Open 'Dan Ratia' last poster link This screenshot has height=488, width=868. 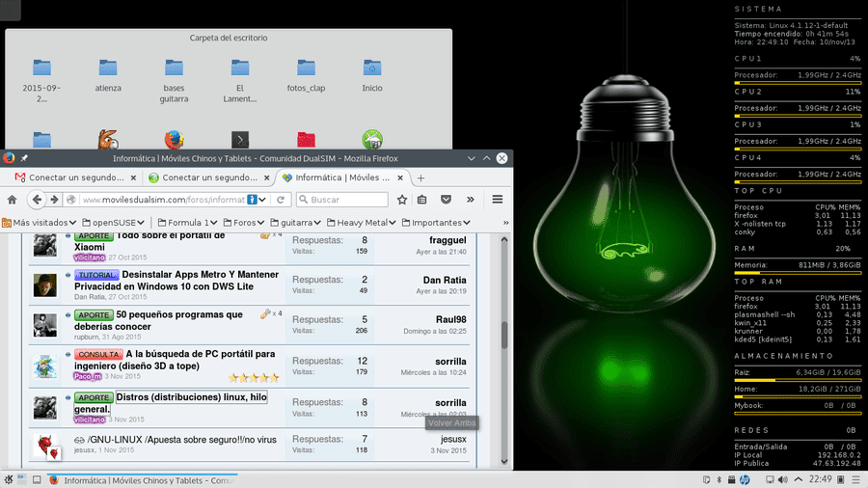point(445,280)
